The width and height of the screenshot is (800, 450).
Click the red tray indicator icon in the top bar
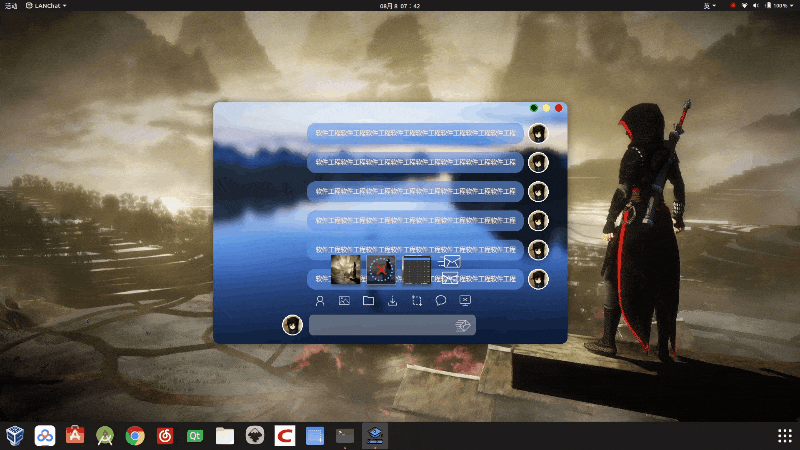pyautogui.click(x=733, y=6)
